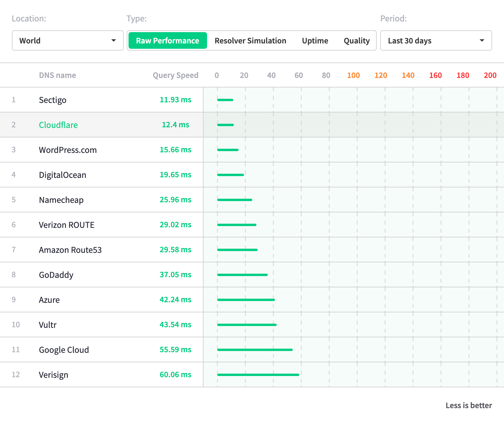Open the Location dropdown showing World
The image size is (504, 423).
68,40
